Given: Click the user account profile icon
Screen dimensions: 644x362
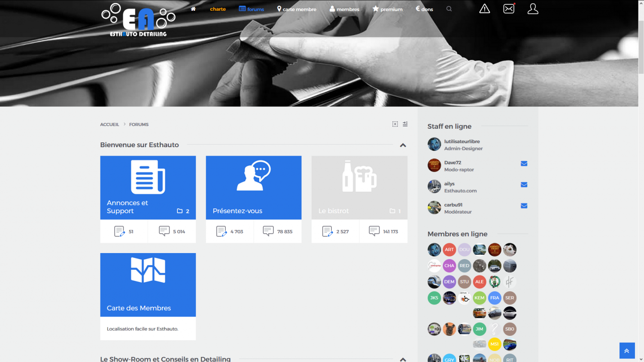Looking at the screenshot, I should [x=533, y=9].
